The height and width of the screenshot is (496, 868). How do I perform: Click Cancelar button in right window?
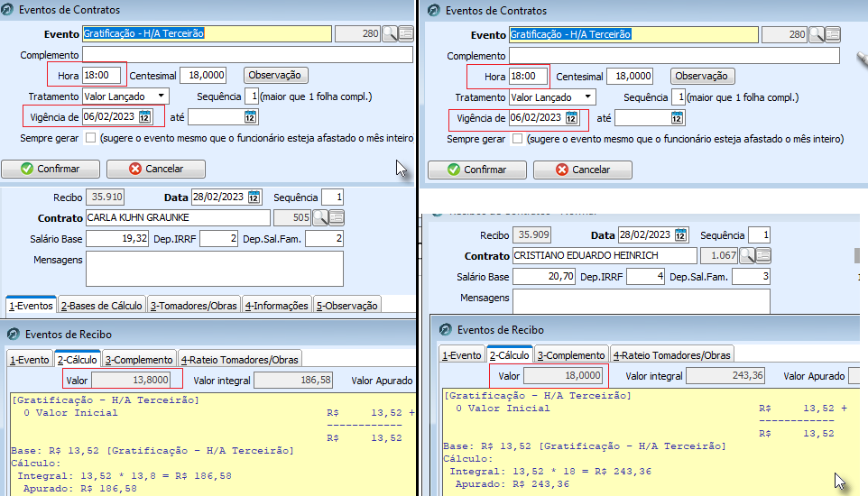583,170
